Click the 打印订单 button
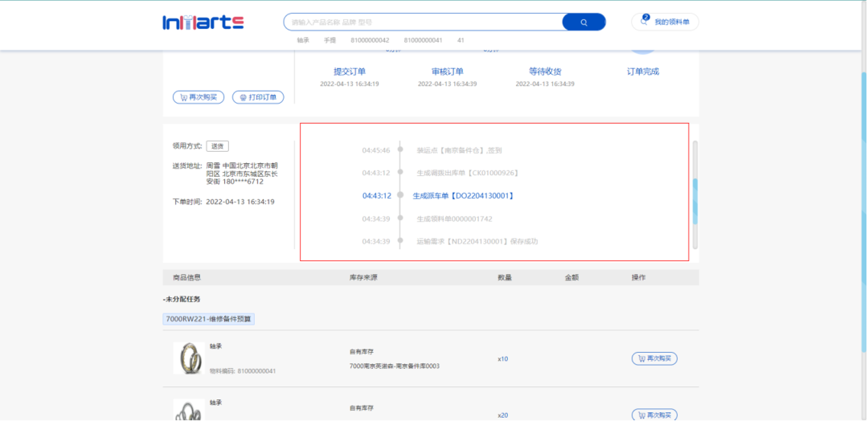The height and width of the screenshot is (421, 868). [258, 97]
